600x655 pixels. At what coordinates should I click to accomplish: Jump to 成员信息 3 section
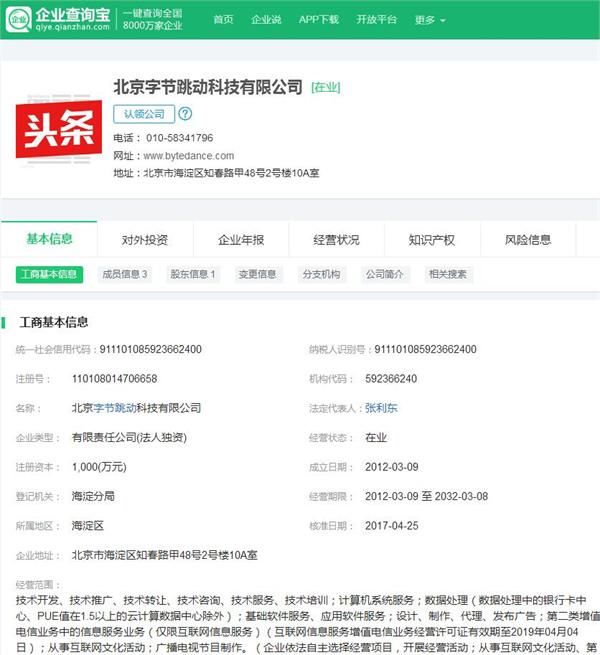click(x=125, y=274)
